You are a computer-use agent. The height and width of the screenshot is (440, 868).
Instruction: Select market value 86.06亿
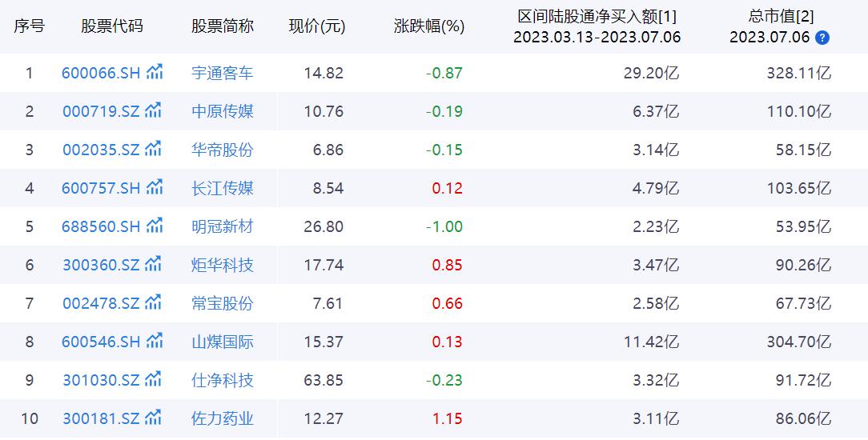tap(803, 419)
